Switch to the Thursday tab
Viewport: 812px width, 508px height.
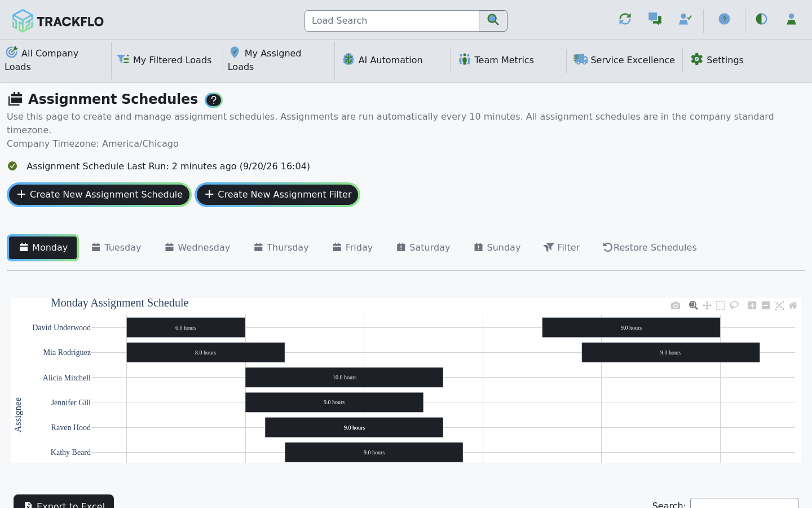281,248
